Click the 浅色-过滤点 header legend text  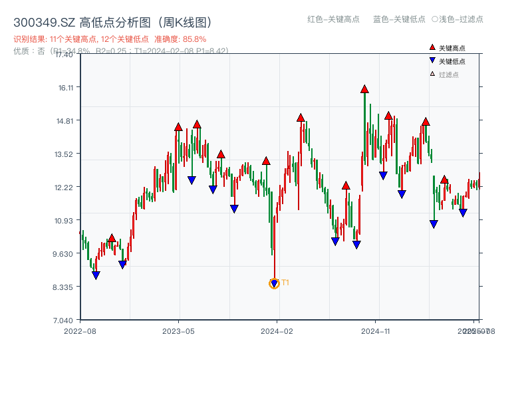coord(461,19)
